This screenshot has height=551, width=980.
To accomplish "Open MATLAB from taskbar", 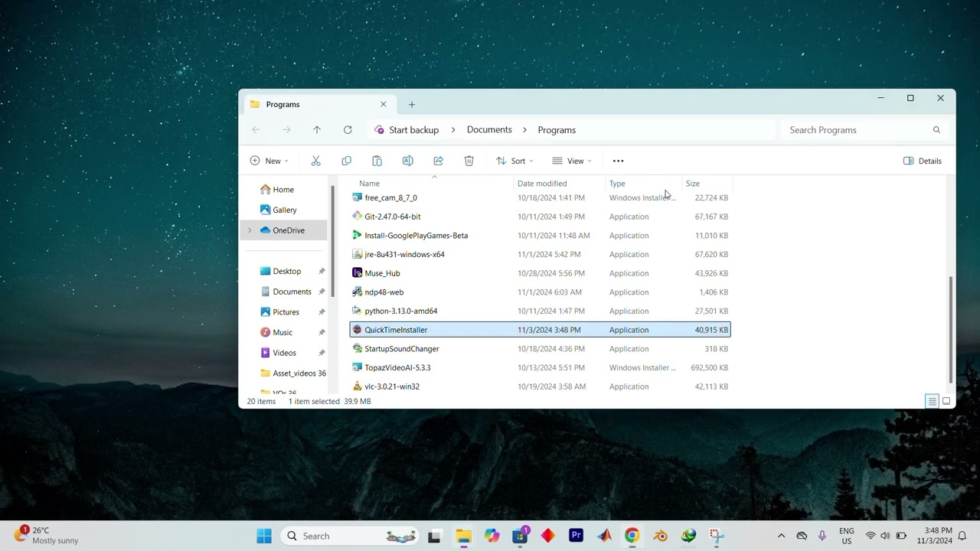I will [604, 536].
